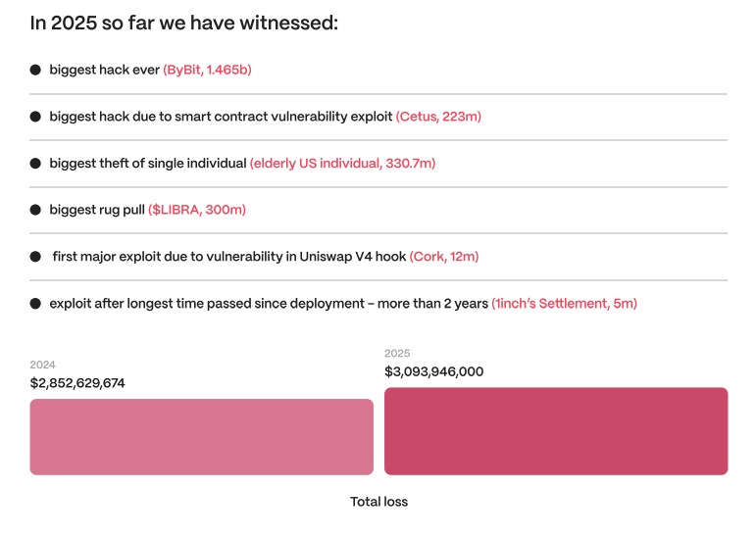
Task: Click the 'Total loss' chart caption
Action: pyautogui.click(x=378, y=502)
